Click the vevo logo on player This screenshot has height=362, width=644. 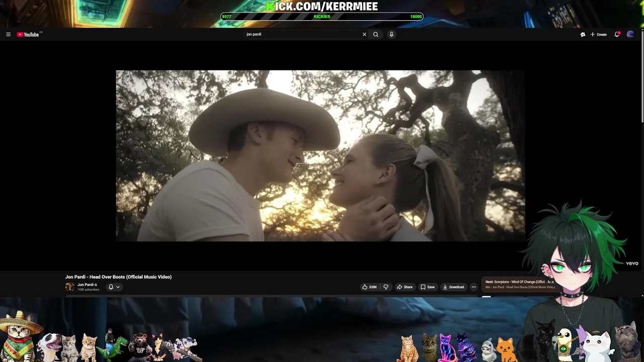[632, 263]
